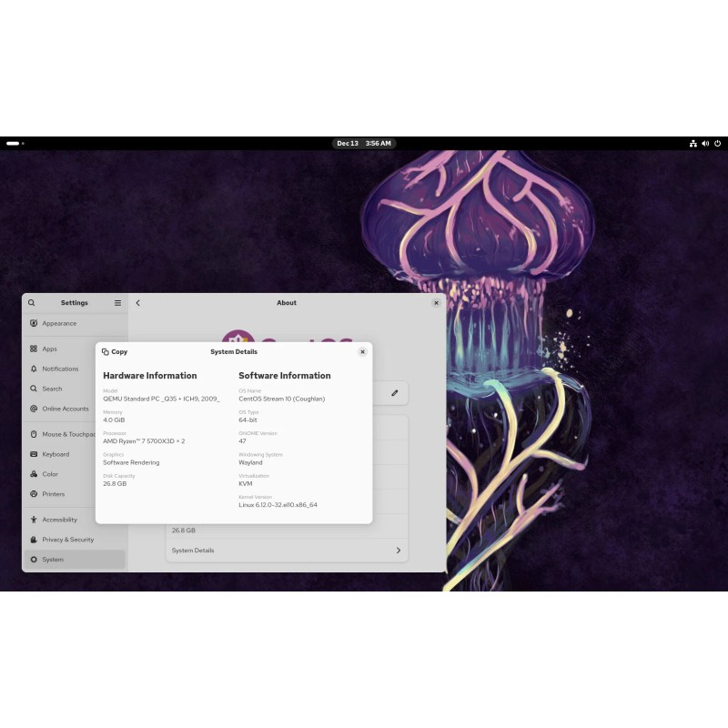Image resolution: width=728 pixels, height=728 pixels.
Task: Open the Settings hamburger menu
Action: [x=117, y=303]
